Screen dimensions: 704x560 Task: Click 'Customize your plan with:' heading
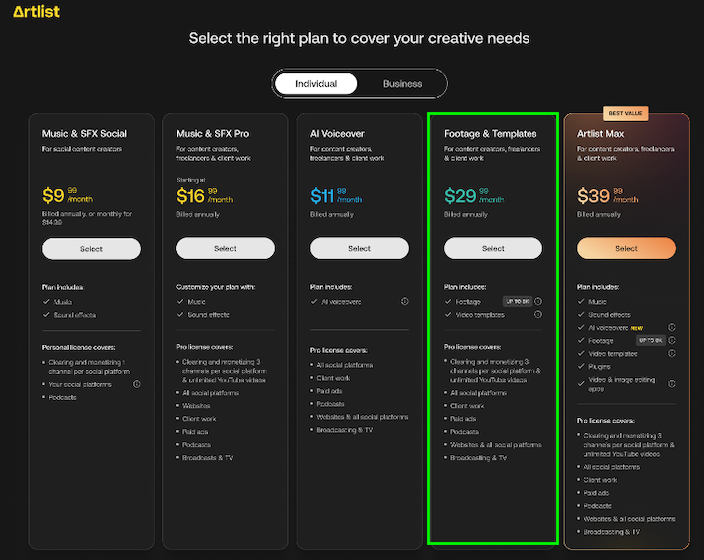coord(216,287)
